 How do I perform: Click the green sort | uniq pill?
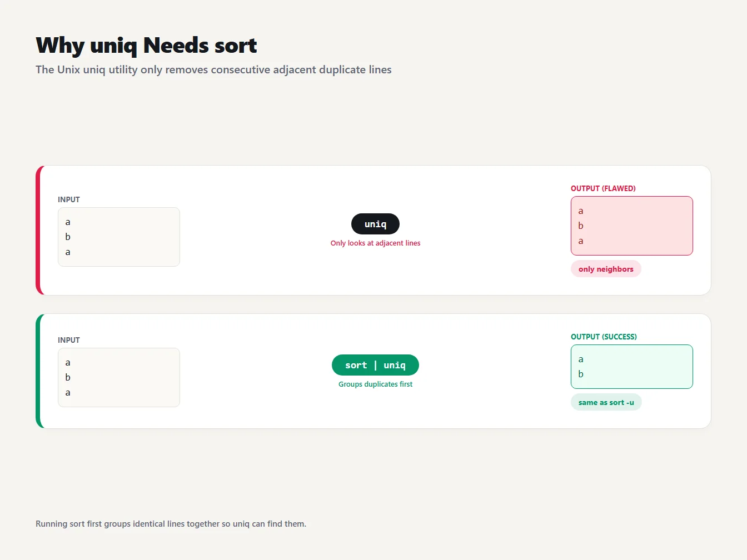click(x=375, y=365)
